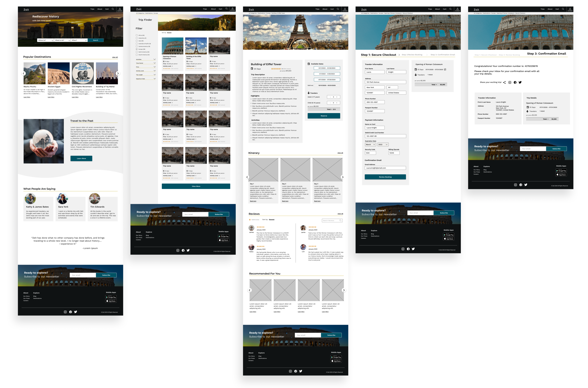Click next arrow in Popular Destinations carousel
The height and width of the screenshot is (388, 588).
click(x=118, y=74)
